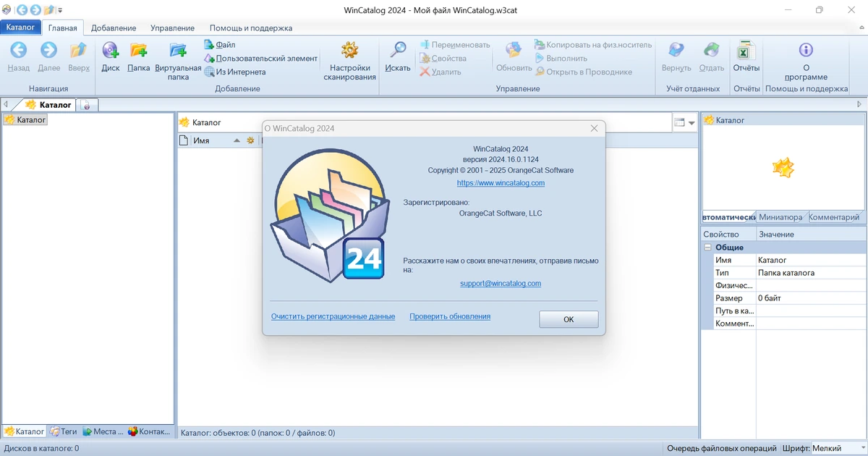Switch to Места bottom panel tab

(103, 431)
